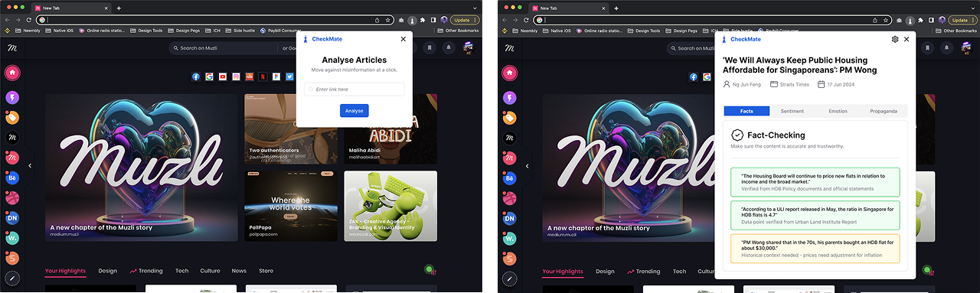Select Facts tab in right CheckMate popup
The height and width of the screenshot is (293, 980).
(746, 111)
